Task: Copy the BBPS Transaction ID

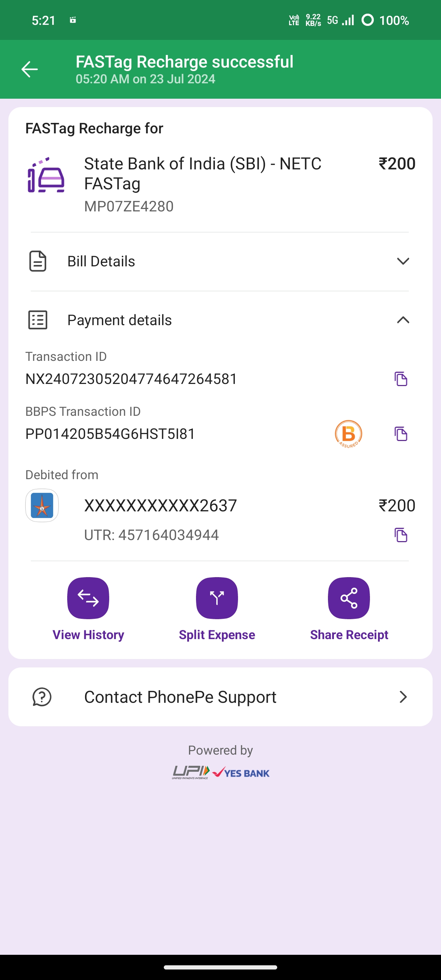Action: click(x=401, y=434)
